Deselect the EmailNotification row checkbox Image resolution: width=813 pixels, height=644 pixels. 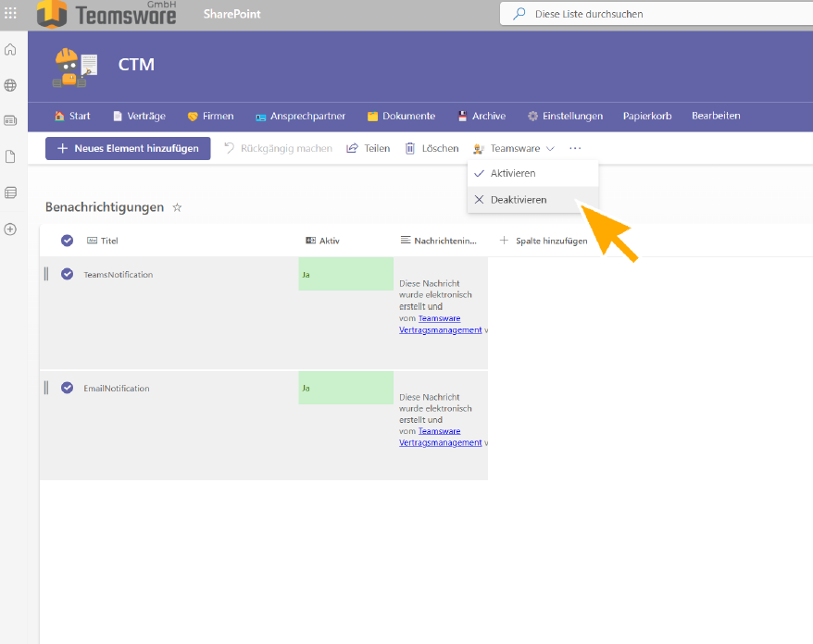click(67, 388)
